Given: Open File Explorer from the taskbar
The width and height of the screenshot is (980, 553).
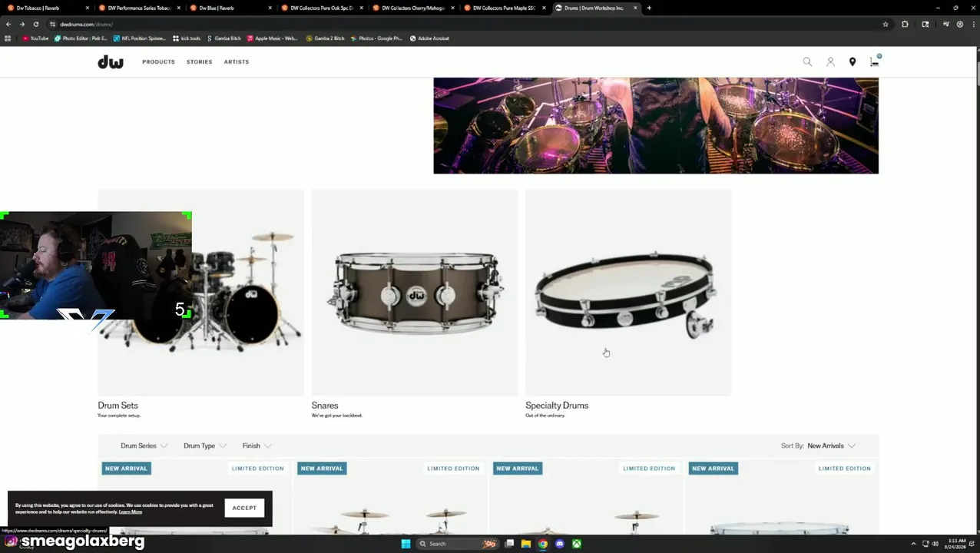Looking at the screenshot, I should click(x=526, y=544).
